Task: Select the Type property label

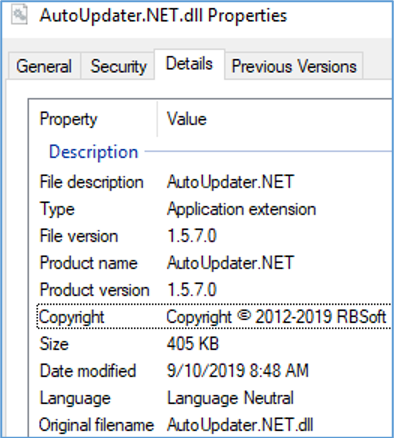Action: pyautogui.click(x=57, y=210)
